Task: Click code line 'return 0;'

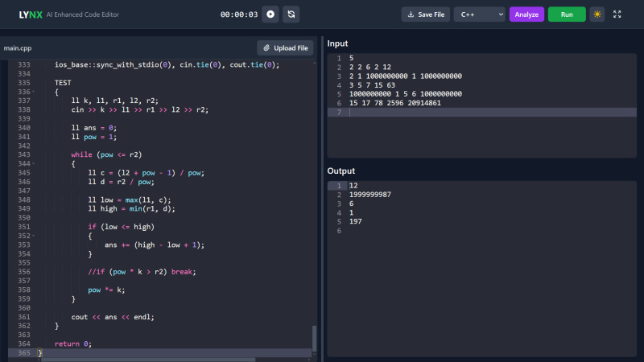Action: [x=73, y=344]
